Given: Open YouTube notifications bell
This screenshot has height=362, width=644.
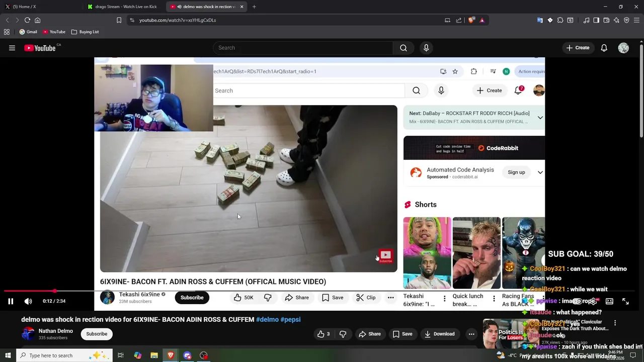Looking at the screenshot, I should click(x=604, y=48).
